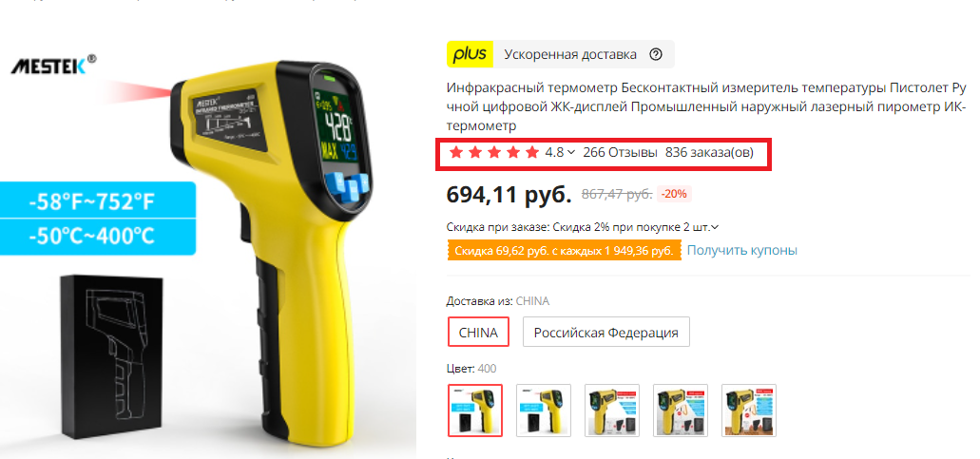The image size is (980, 459).
Task: Click the Получить купоны link
Action: coord(741,251)
